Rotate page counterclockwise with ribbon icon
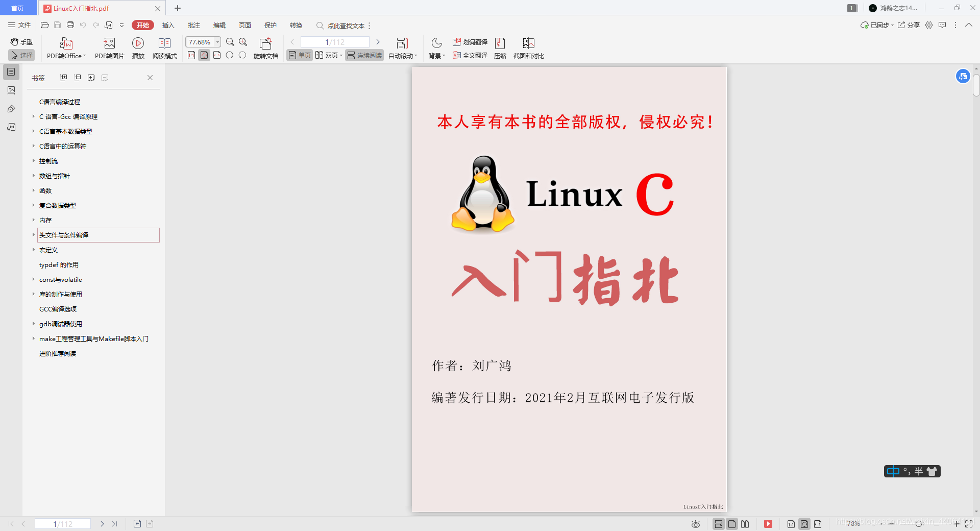Viewport: 980px width, 531px height. [x=242, y=55]
